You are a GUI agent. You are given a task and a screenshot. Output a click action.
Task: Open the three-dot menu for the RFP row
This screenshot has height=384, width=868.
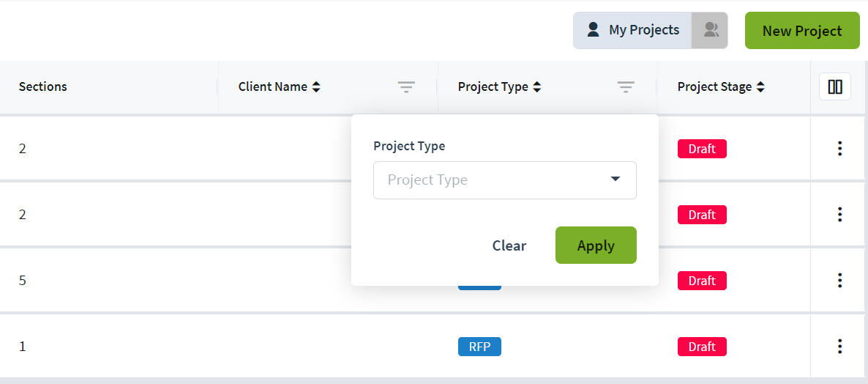point(839,347)
